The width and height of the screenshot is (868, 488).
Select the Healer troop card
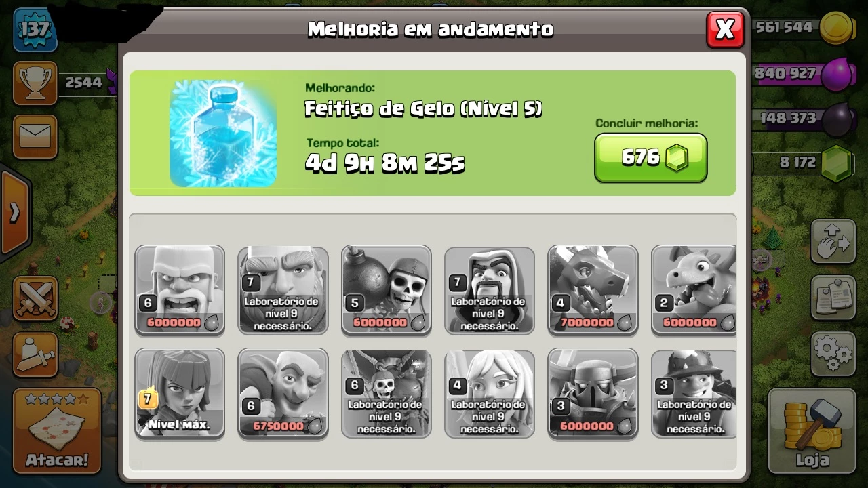pos(490,393)
